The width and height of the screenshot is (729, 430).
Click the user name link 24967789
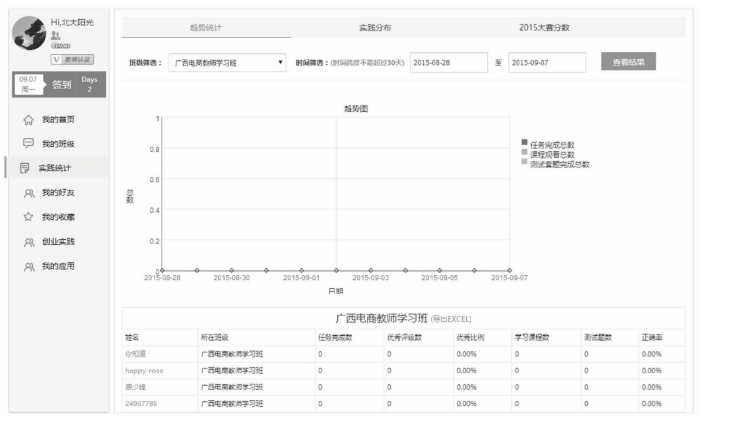coord(141,404)
